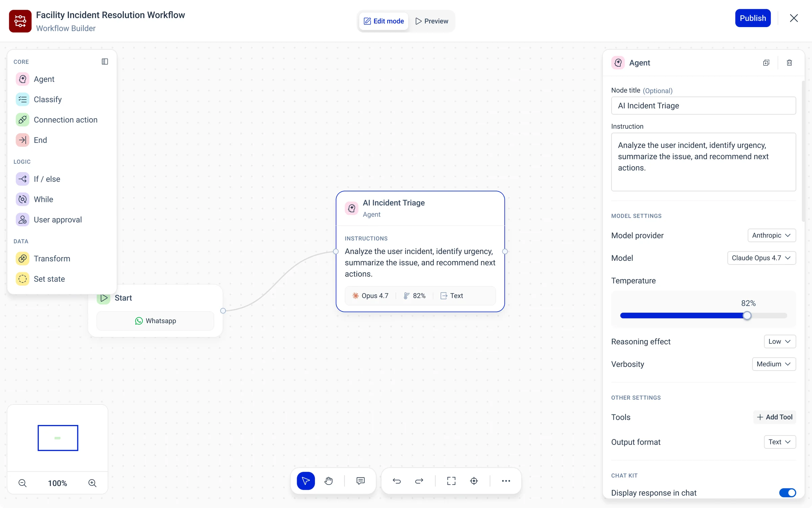Click the Instruction text area
This screenshot has width=812, height=508.
(703, 162)
